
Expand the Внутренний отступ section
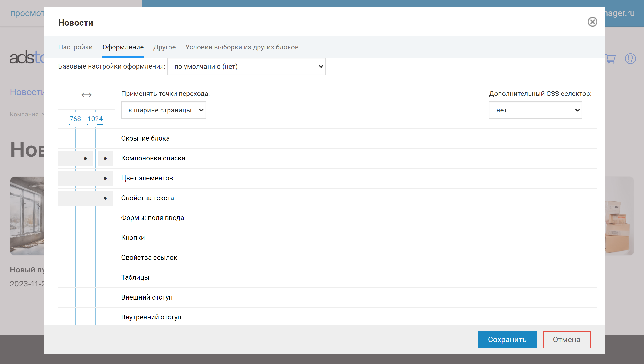356,317
